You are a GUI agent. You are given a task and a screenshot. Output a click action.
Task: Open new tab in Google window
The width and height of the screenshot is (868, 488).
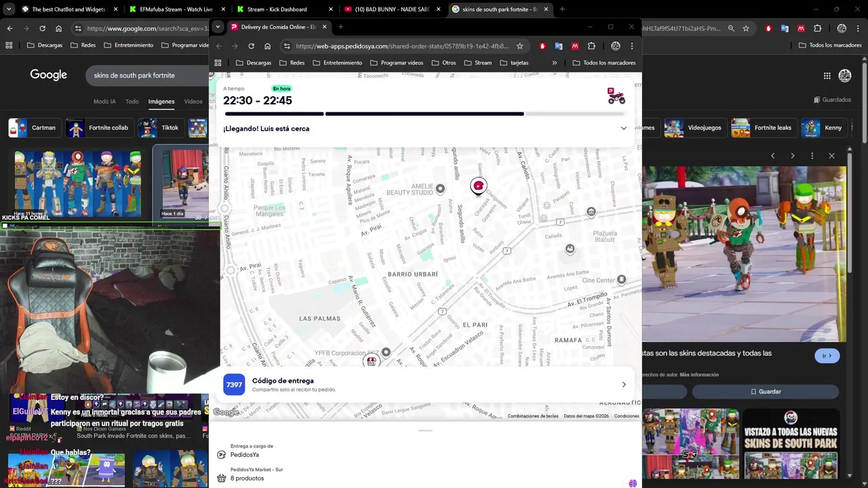[562, 9]
